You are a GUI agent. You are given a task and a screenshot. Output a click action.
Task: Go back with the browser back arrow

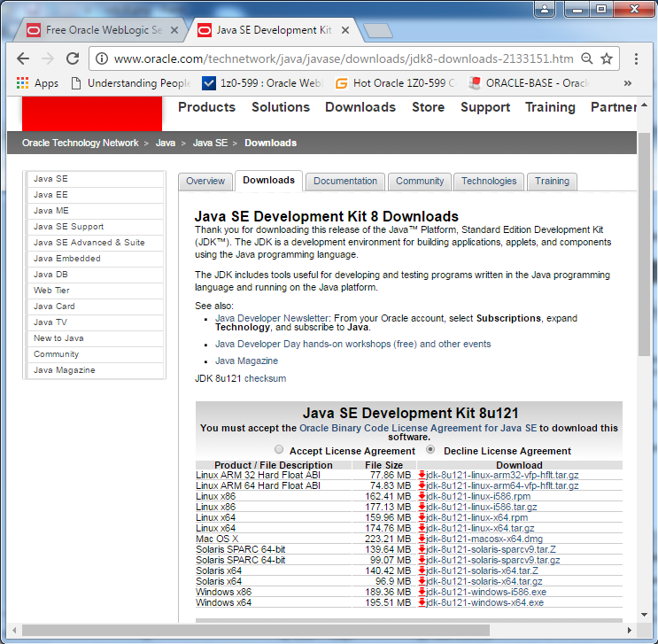click(x=23, y=58)
